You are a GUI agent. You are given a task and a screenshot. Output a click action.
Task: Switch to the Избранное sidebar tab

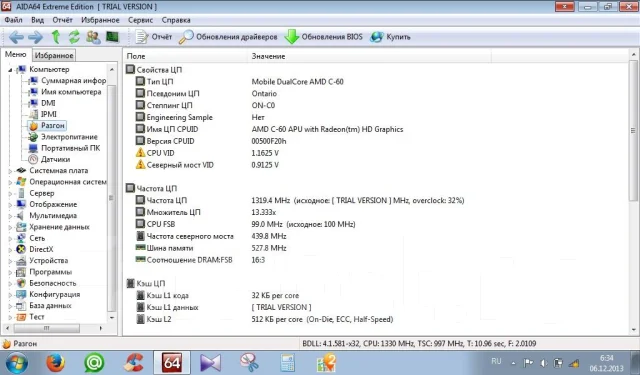click(54, 55)
